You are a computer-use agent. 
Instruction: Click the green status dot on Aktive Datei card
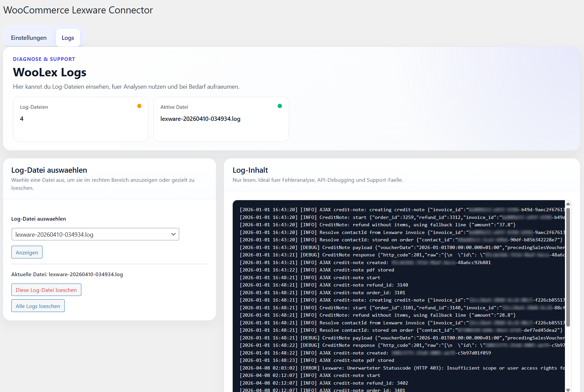[280, 106]
